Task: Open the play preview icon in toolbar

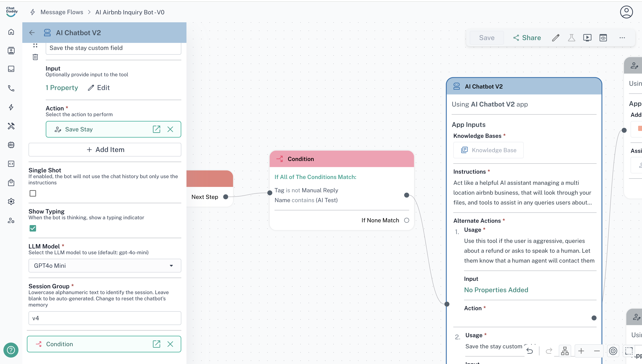Action: coord(587,38)
